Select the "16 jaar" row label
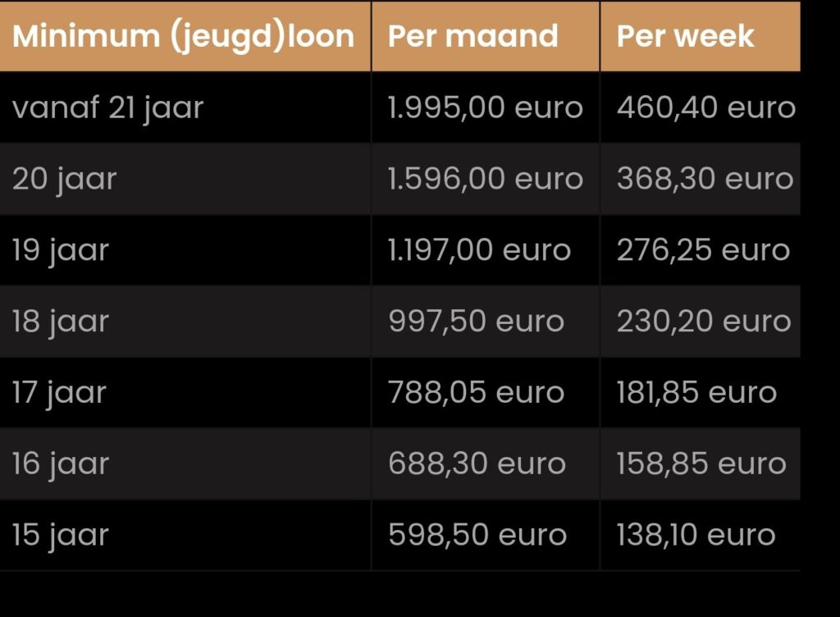 [60, 464]
